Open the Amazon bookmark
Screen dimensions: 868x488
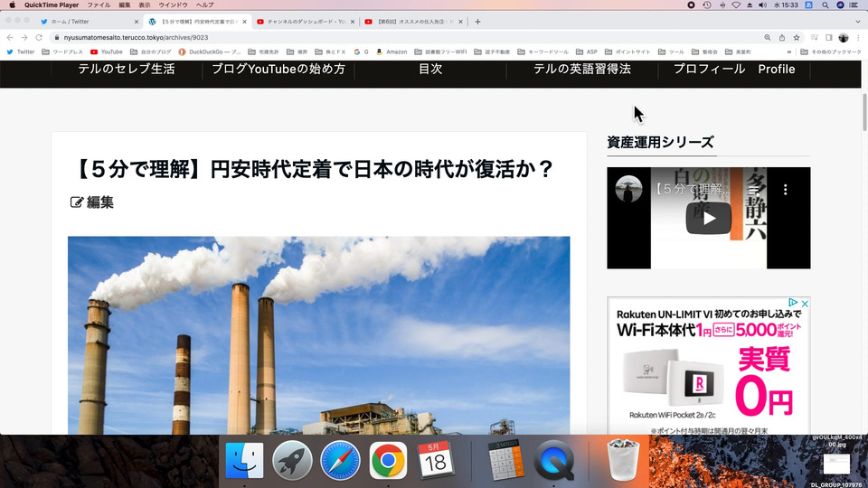tap(392, 52)
